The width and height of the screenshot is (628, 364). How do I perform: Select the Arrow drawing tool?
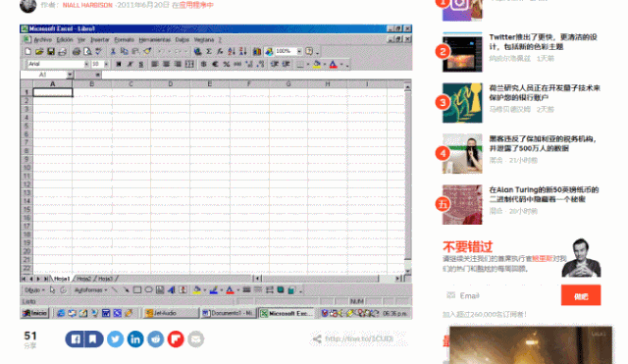point(126,289)
